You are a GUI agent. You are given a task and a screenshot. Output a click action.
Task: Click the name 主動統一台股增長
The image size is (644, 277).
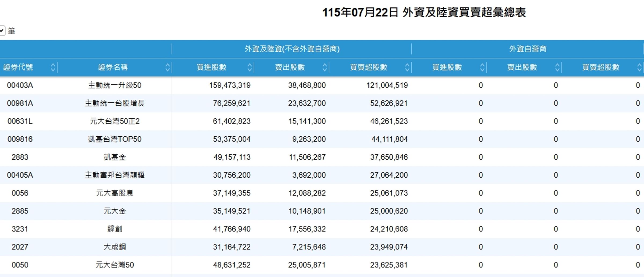click(115, 103)
